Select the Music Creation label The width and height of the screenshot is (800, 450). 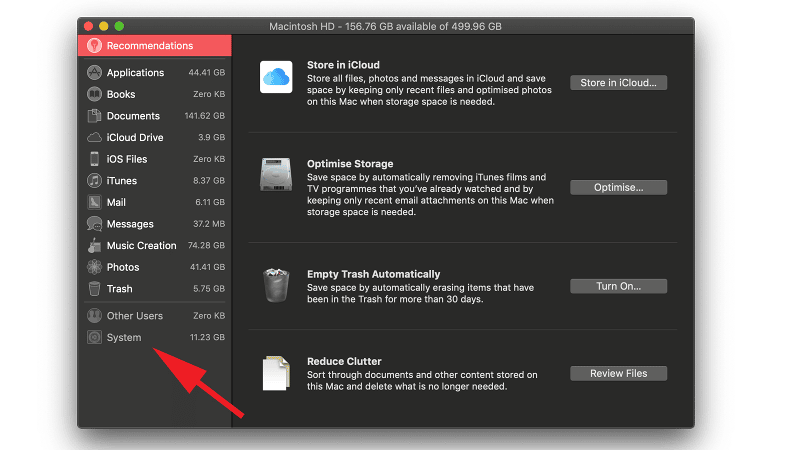click(141, 245)
